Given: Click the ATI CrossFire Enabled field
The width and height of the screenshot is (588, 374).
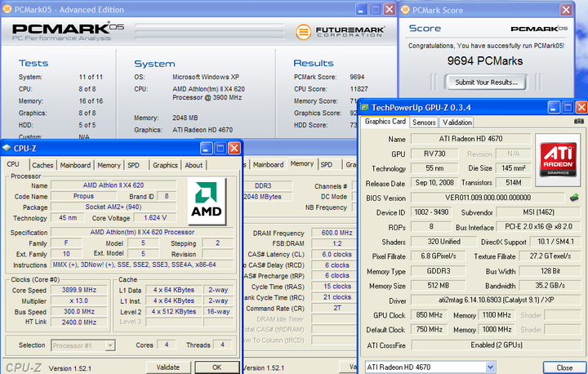Looking at the screenshot, I should pyautogui.click(x=497, y=345).
